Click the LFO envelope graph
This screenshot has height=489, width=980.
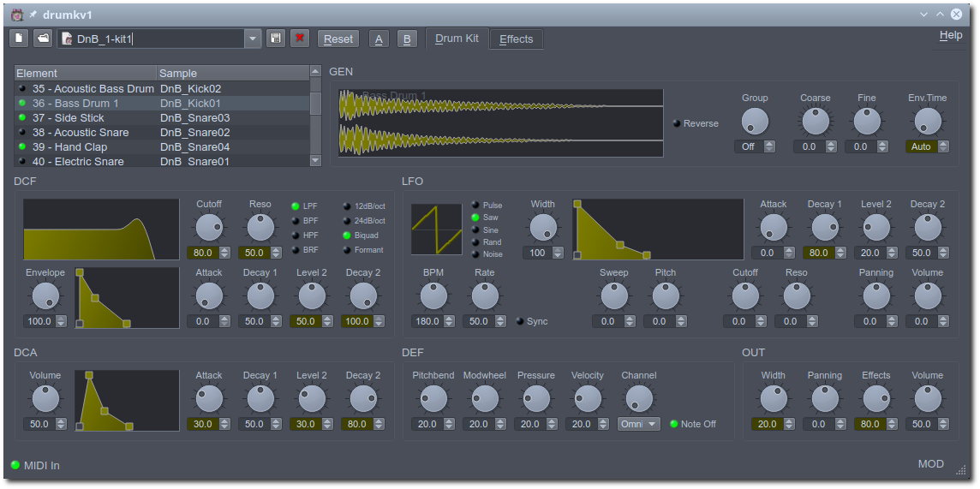658,230
